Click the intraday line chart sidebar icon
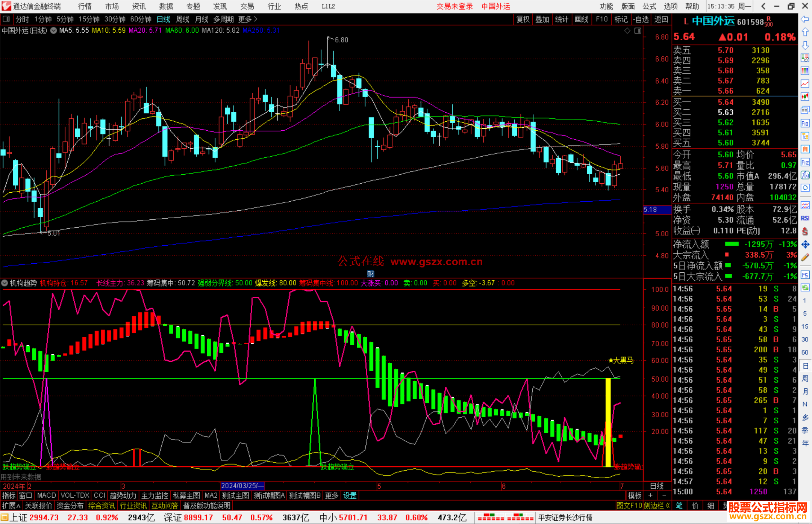Screen dimensions: 812x524 805,84
